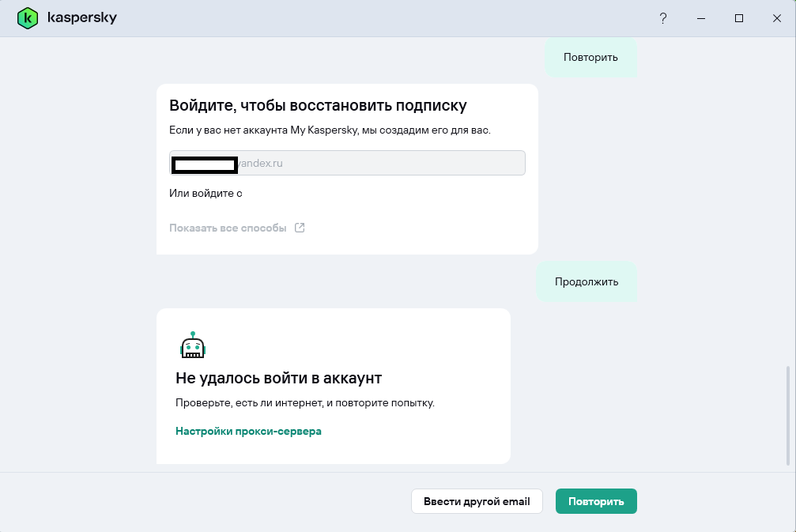
Task: Click the vertical scrollbar thumb on the right
Action: 788,415
